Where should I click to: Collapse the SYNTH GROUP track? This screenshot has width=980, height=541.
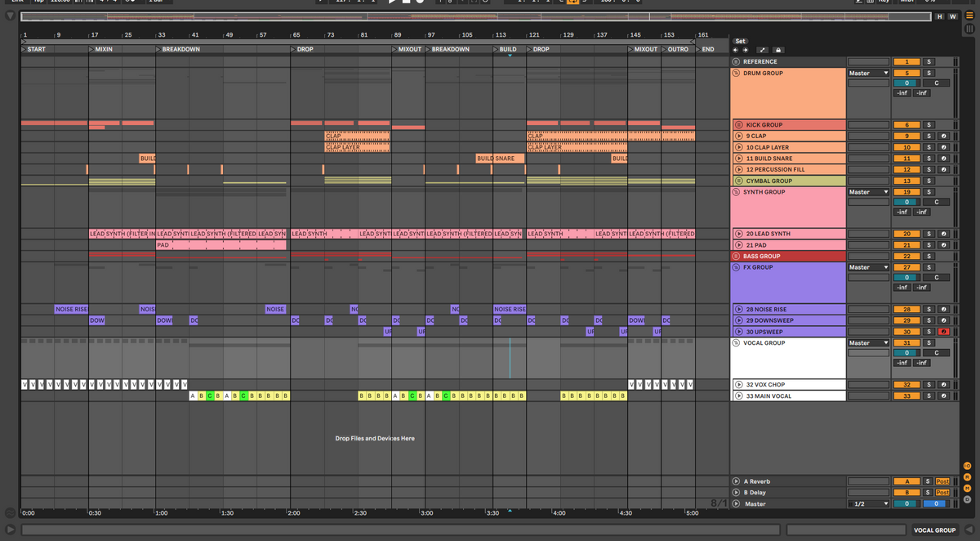pyautogui.click(x=736, y=192)
